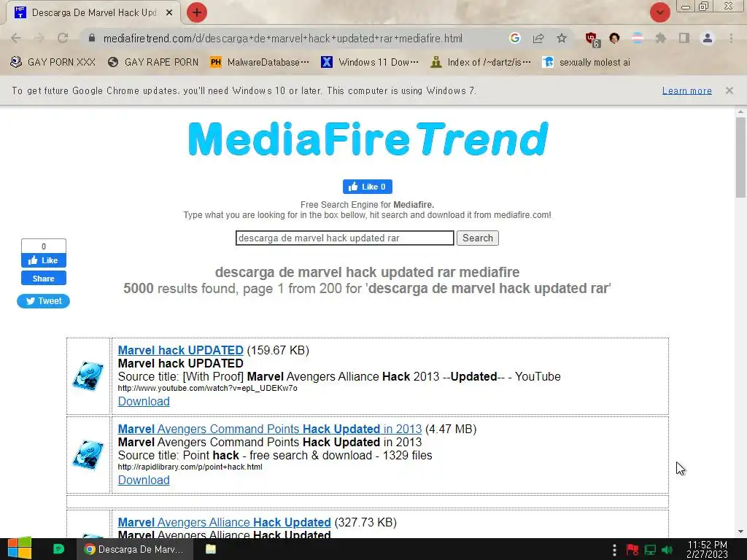Click the red flag tray icon
The width and height of the screenshot is (747, 560).
[x=632, y=550]
